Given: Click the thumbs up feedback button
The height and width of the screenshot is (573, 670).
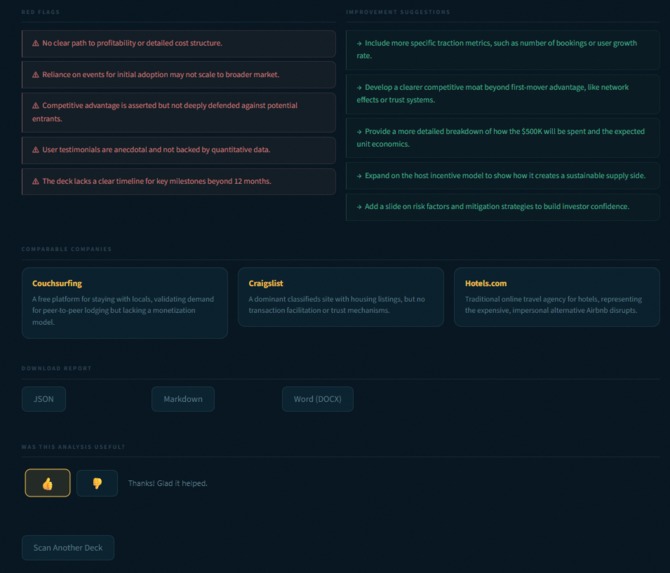Looking at the screenshot, I should tap(47, 483).
